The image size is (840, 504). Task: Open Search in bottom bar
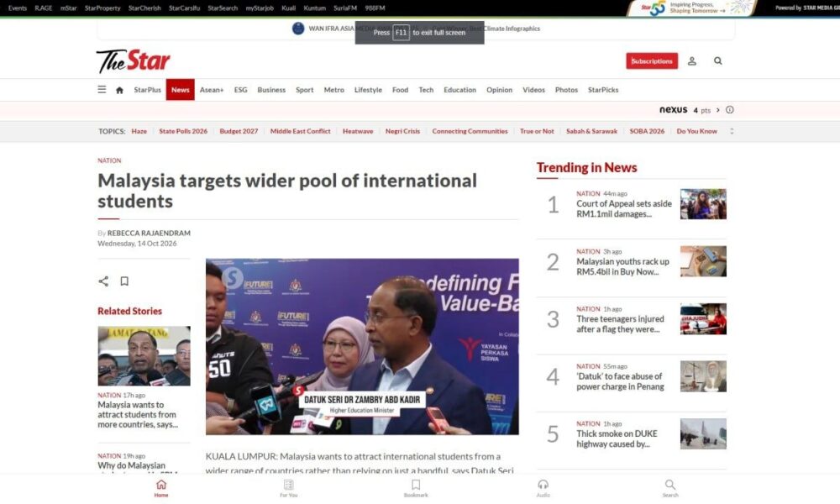pyautogui.click(x=670, y=488)
